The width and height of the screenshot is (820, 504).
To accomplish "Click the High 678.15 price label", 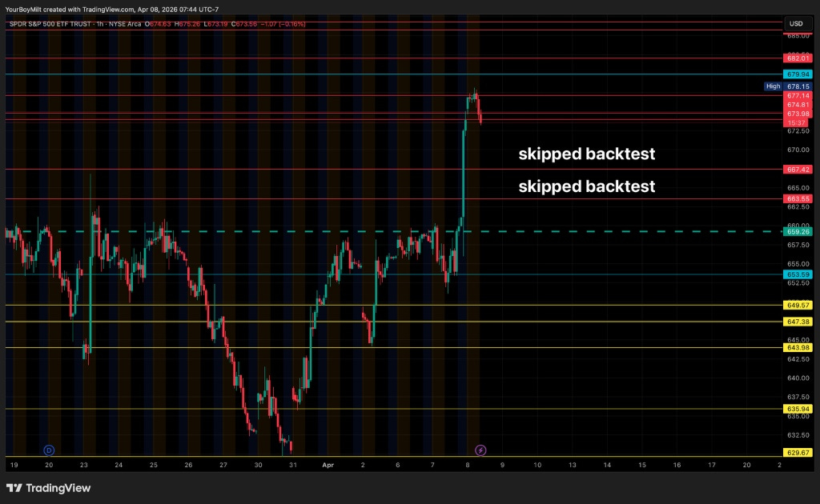I will (788, 86).
